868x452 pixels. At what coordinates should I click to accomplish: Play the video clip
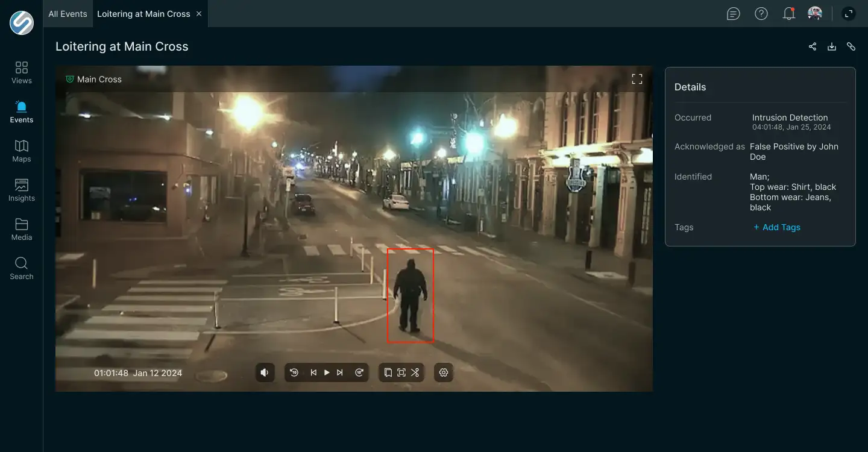[x=327, y=372]
